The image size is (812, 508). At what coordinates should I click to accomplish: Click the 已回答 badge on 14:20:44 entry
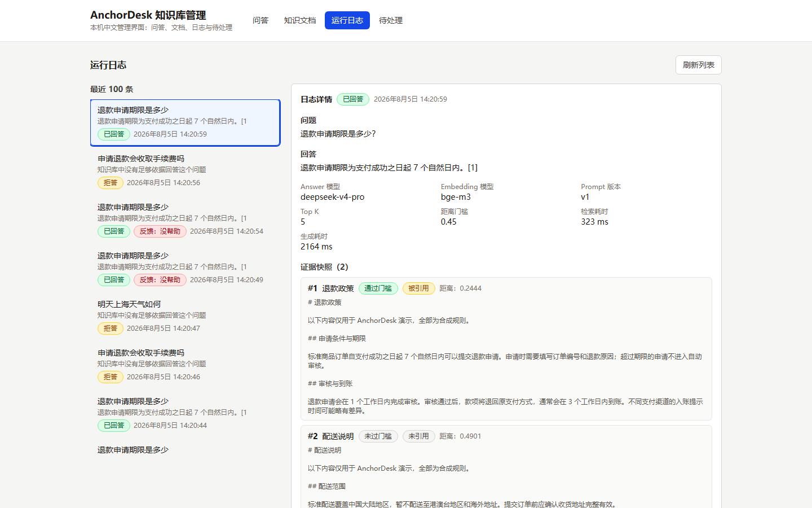coord(114,426)
